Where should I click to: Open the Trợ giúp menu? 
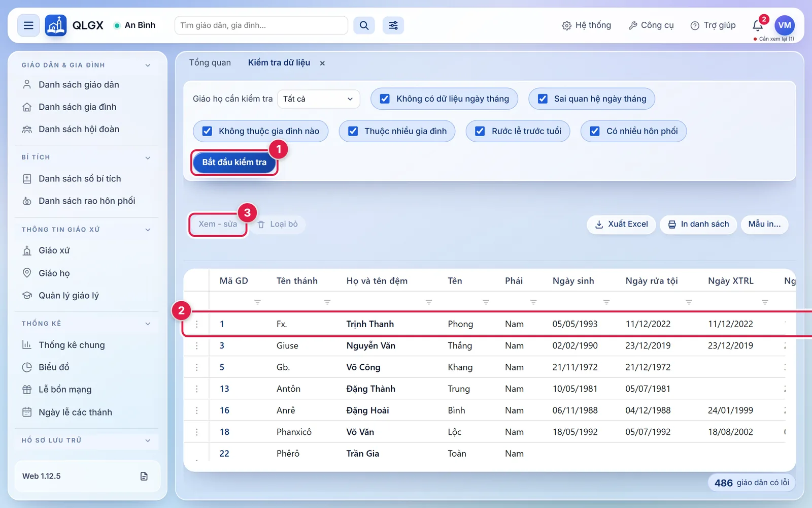[713, 25]
